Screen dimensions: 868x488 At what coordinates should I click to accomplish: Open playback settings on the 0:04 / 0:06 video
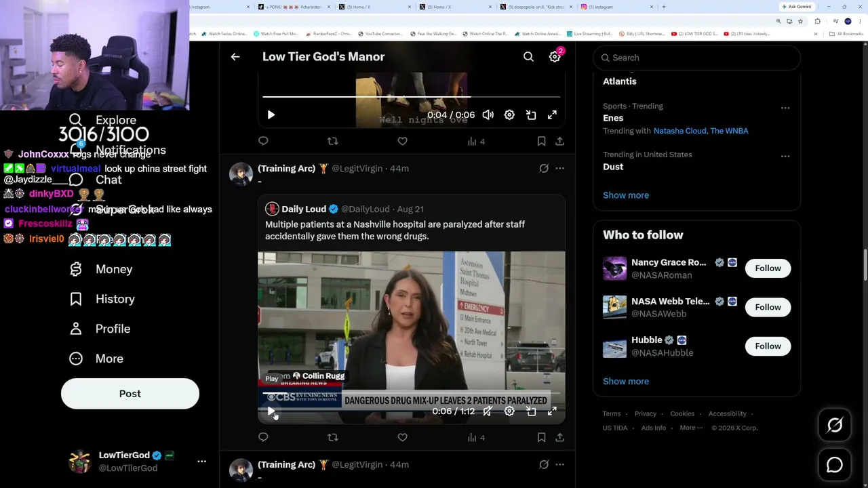(509, 115)
